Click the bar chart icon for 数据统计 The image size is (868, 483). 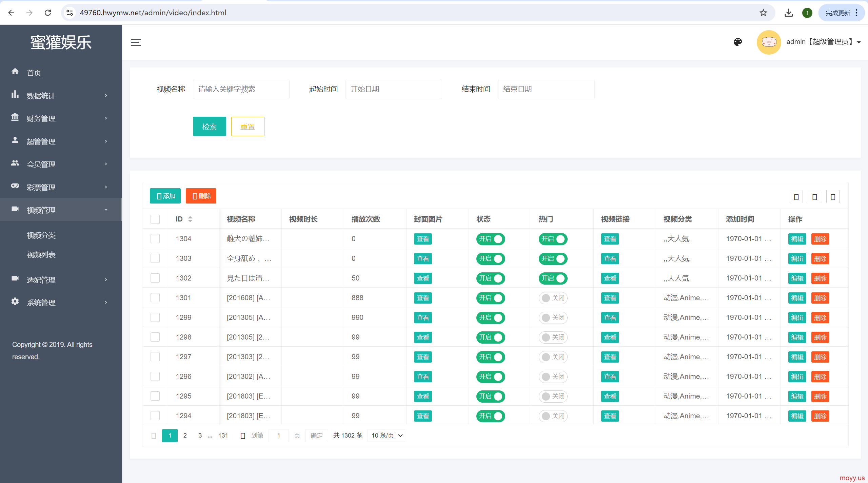point(15,94)
